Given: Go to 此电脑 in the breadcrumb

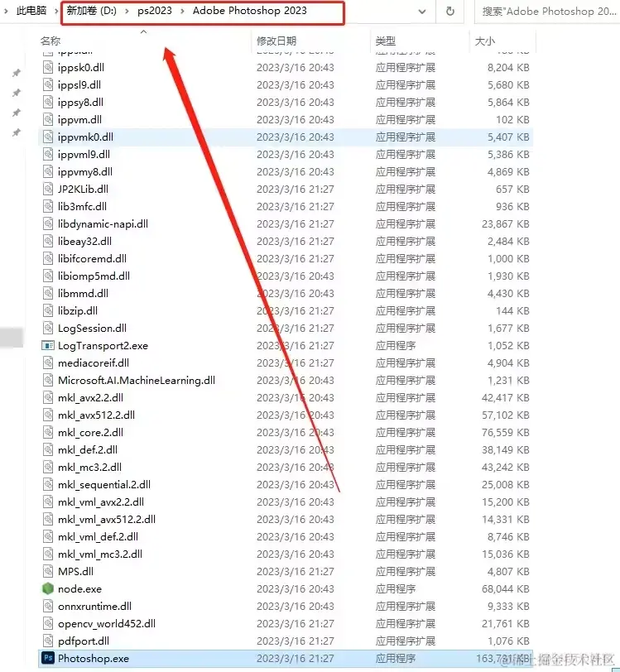Looking at the screenshot, I should [31, 11].
